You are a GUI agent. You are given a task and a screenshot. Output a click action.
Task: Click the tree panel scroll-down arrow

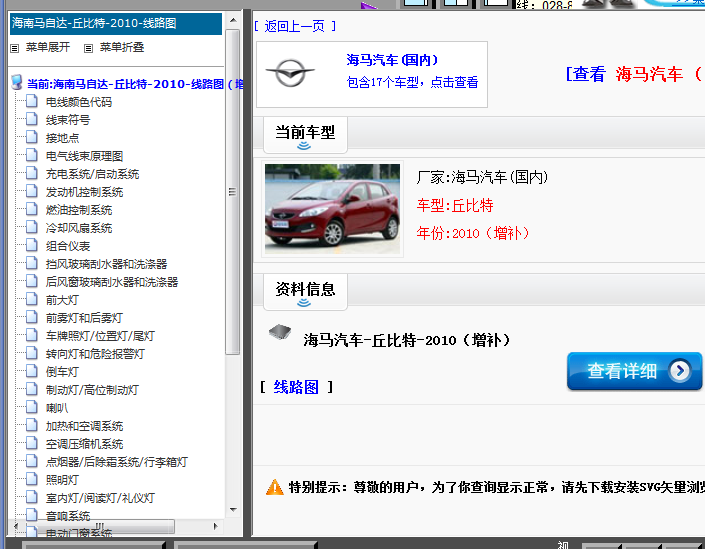[233, 509]
